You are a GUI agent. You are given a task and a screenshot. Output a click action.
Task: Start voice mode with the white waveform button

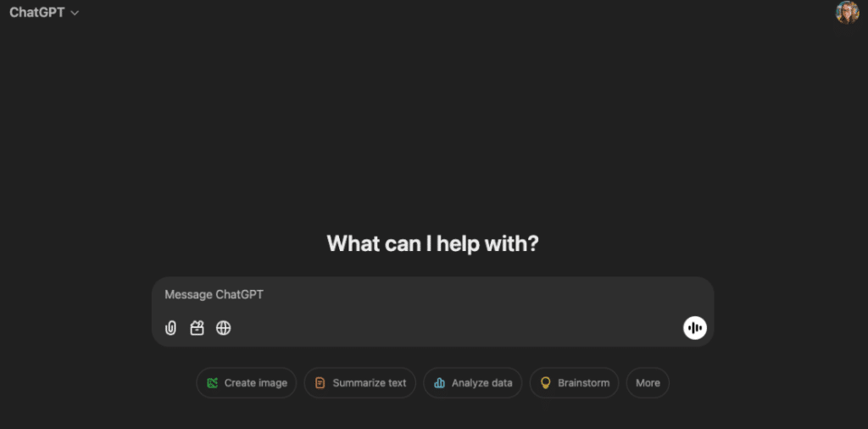click(695, 328)
